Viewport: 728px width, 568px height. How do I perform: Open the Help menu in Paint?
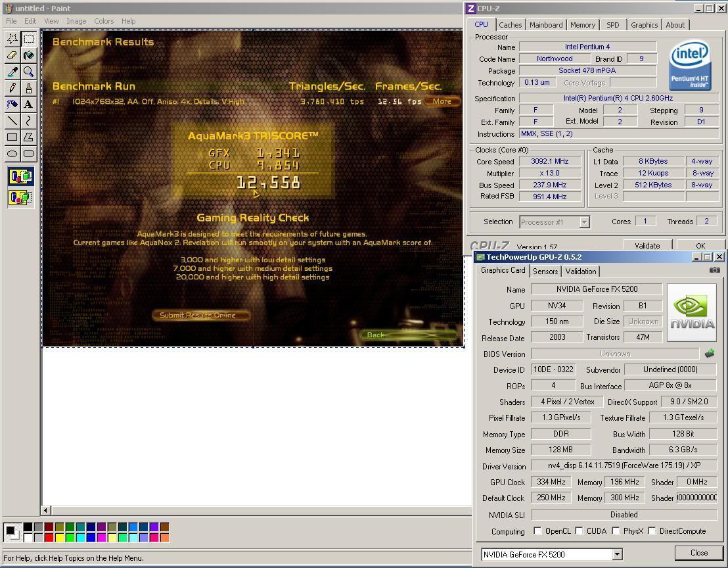[129, 21]
